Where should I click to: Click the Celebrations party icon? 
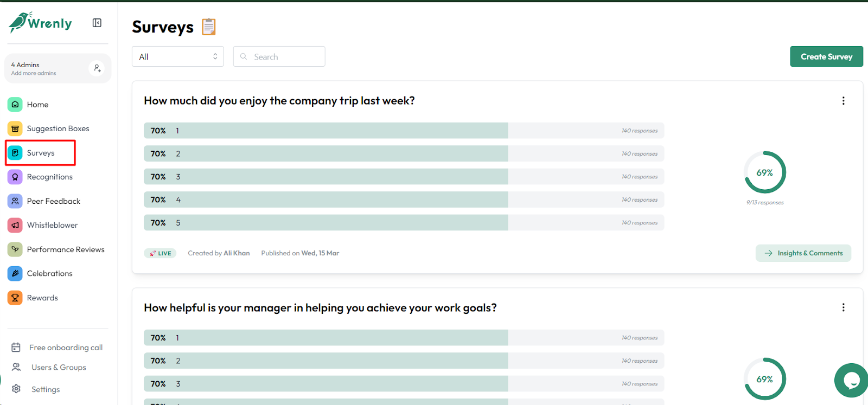(x=15, y=273)
